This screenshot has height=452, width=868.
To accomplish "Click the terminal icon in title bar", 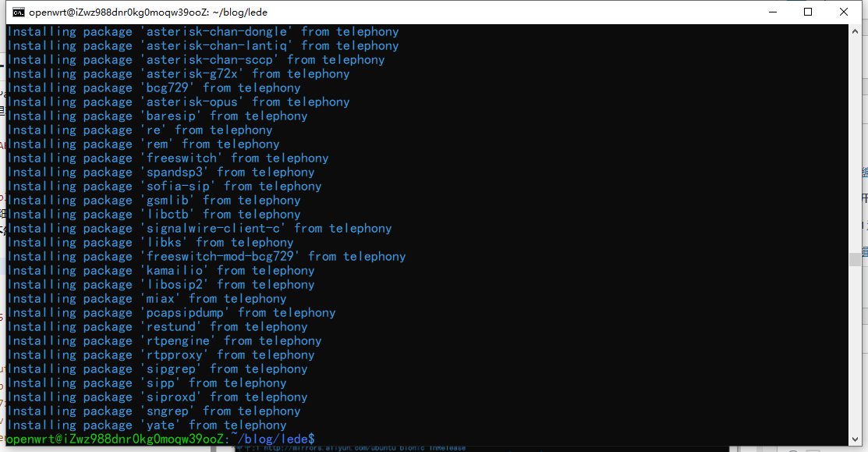I will tap(17, 12).
